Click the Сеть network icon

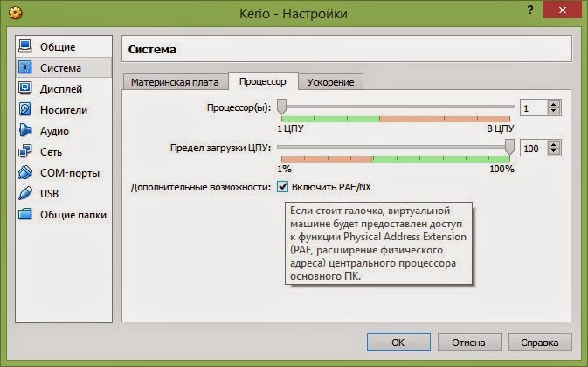(25, 151)
